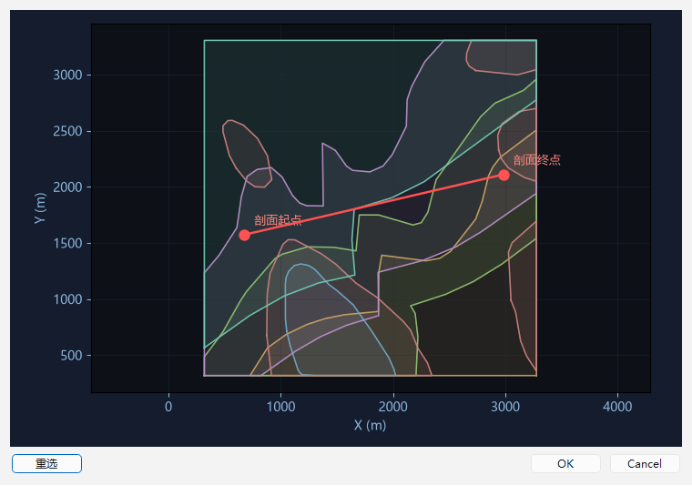Viewport: 692px width, 486px height.
Task: Click the X-axis tick label 1000
Action: click(x=281, y=406)
